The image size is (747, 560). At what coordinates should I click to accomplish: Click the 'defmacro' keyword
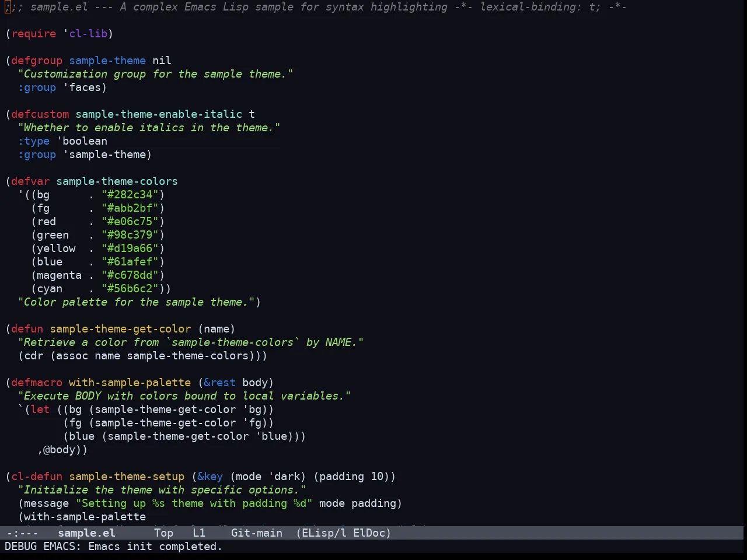point(37,383)
